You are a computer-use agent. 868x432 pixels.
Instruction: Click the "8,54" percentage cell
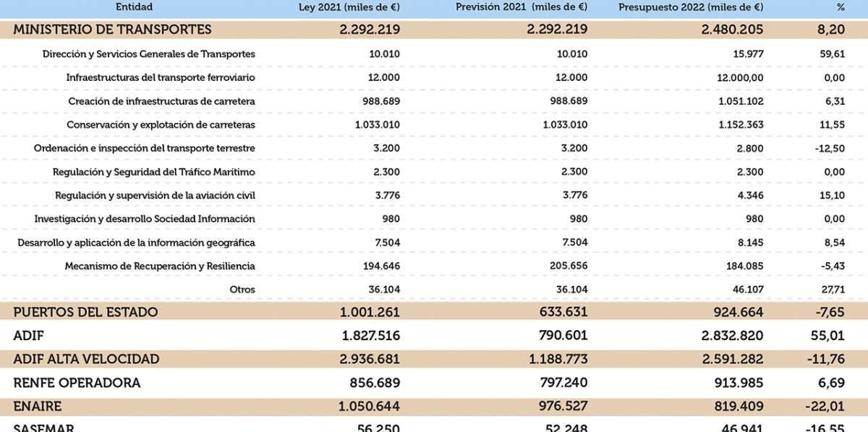pyautogui.click(x=834, y=242)
